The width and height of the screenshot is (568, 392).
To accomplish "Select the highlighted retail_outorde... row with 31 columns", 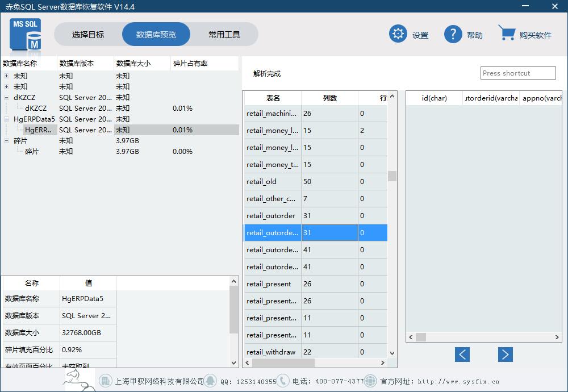I will (316, 232).
